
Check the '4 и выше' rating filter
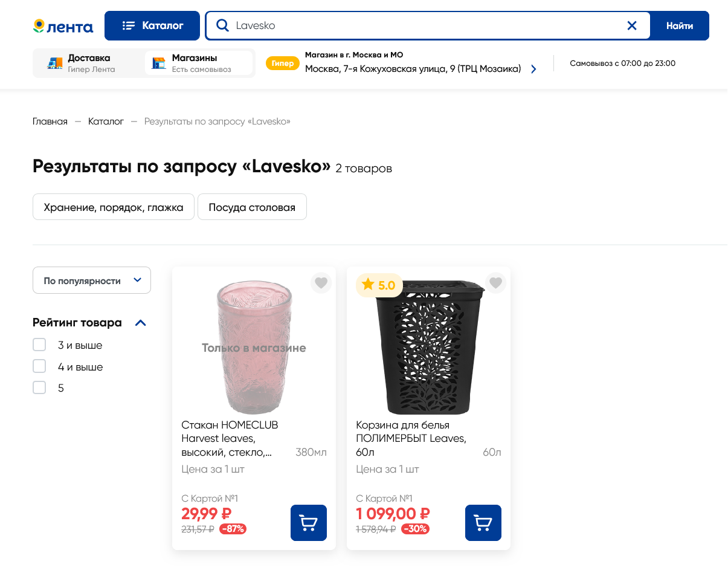[x=39, y=366]
